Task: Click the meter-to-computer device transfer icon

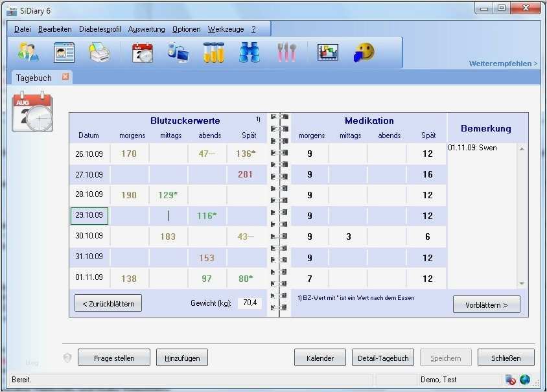Action: tap(178, 52)
